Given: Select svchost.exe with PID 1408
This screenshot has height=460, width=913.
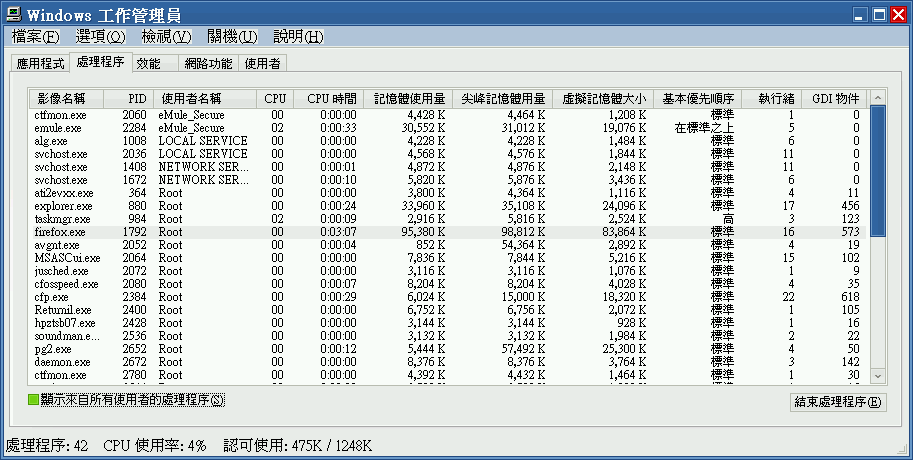Looking at the screenshot, I should 447,167.
